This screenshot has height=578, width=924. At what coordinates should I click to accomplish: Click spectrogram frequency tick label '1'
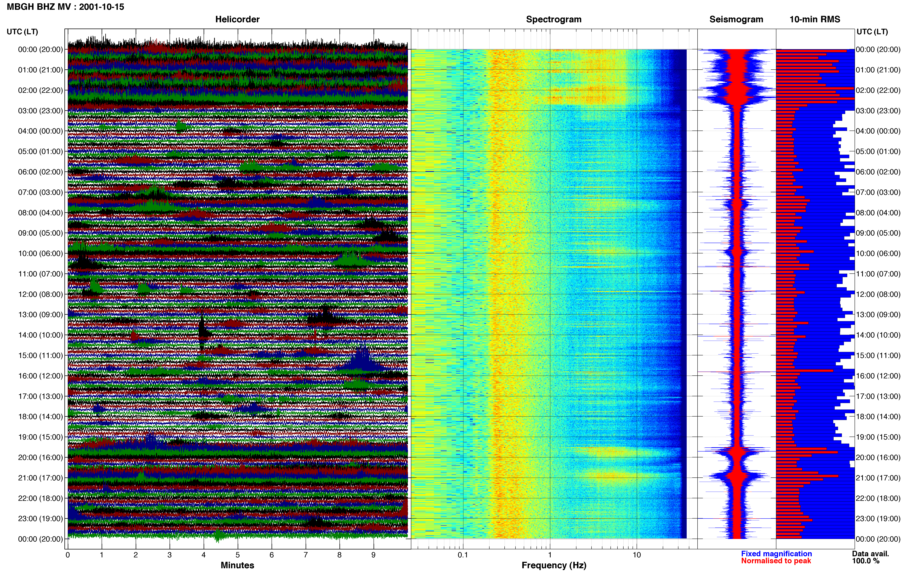pyautogui.click(x=550, y=555)
